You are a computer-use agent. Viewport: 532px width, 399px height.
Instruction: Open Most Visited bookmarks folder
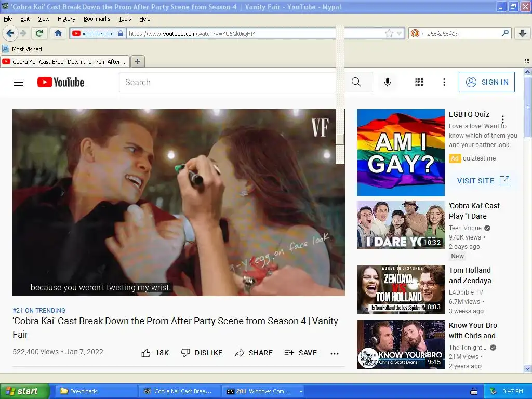pos(22,49)
